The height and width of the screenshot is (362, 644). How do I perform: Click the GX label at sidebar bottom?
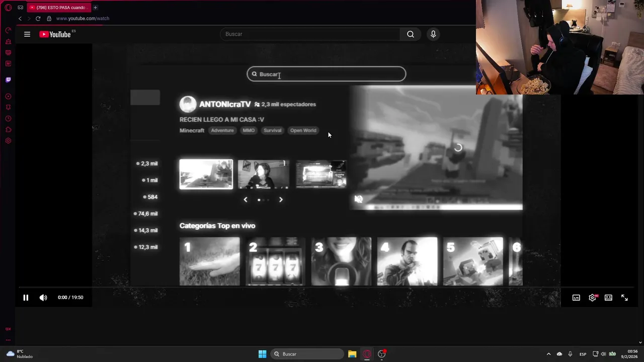click(8, 329)
